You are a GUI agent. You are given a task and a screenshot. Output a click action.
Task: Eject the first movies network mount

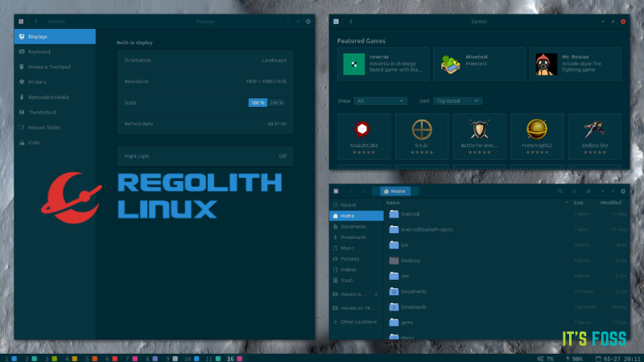pyautogui.click(x=376, y=294)
